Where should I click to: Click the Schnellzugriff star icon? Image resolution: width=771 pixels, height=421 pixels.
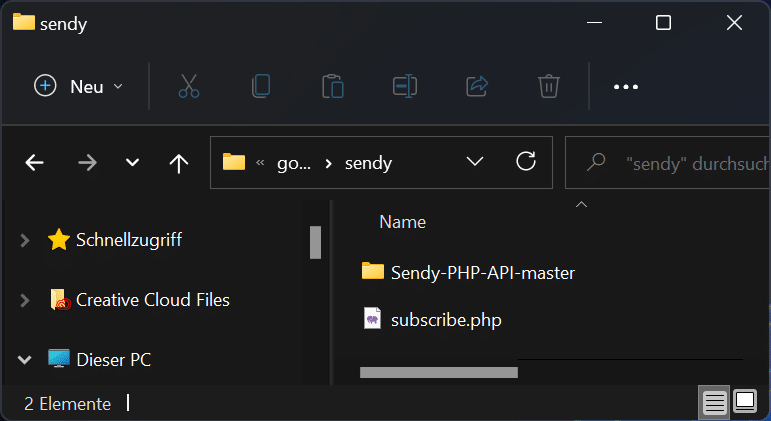[x=59, y=240]
